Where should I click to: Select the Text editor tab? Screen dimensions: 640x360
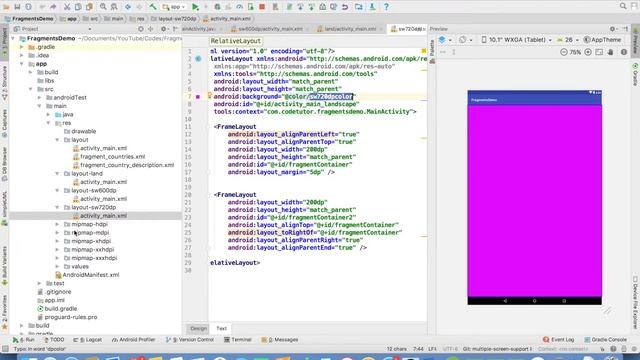tap(221, 329)
